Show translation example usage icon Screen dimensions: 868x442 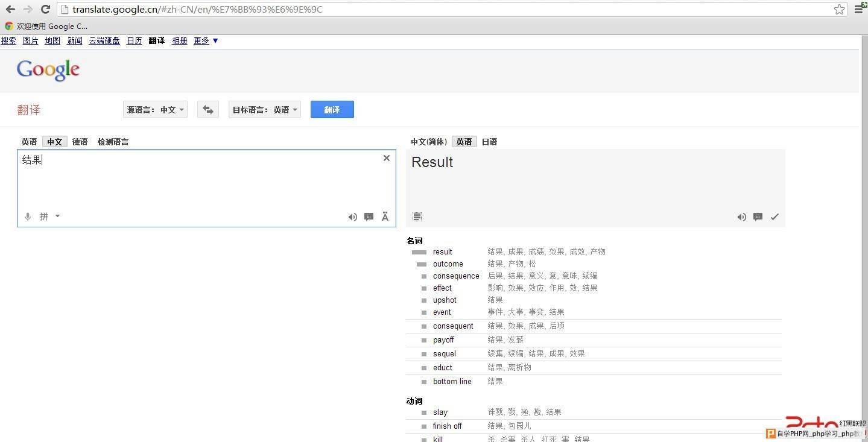758,217
